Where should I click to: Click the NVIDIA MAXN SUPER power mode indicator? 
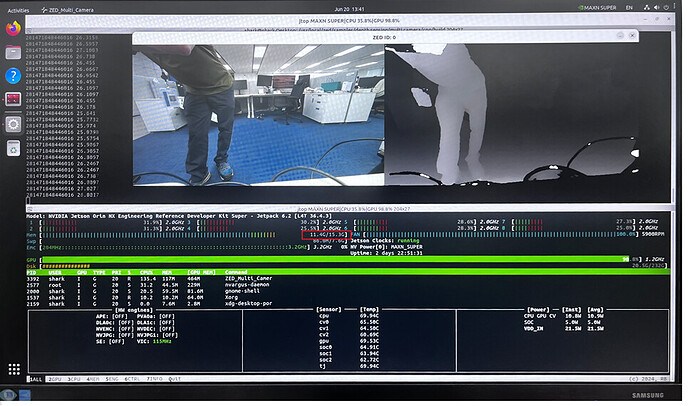pyautogui.click(x=597, y=7)
